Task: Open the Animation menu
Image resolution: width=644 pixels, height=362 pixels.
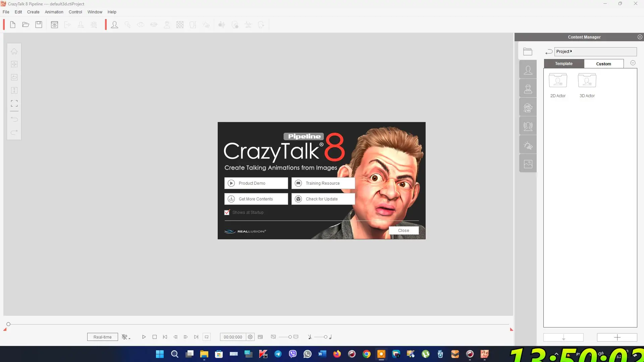Action: [x=54, y=12]
